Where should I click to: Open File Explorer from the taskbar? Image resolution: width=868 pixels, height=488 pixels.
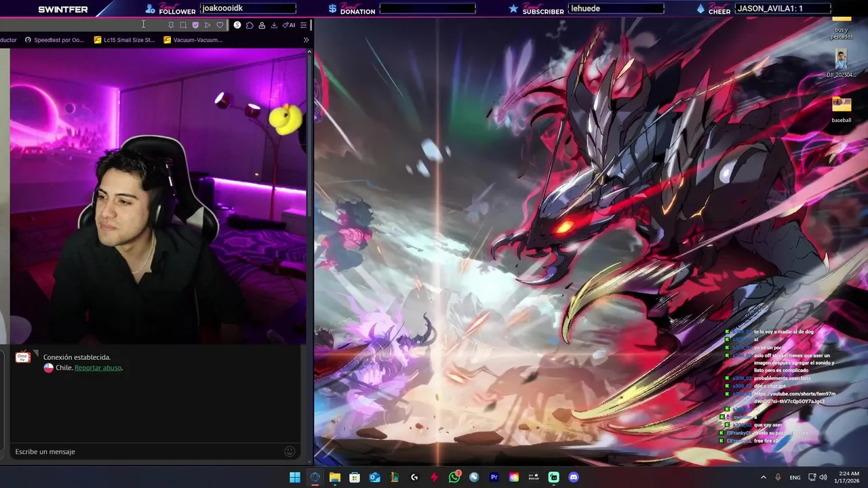(x=335, y=477)
